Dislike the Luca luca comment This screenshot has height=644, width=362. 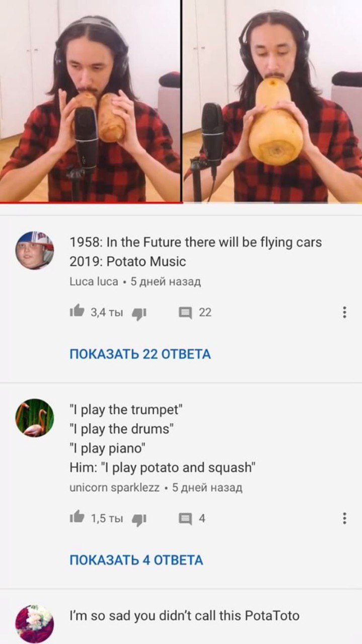coord(139,313)
